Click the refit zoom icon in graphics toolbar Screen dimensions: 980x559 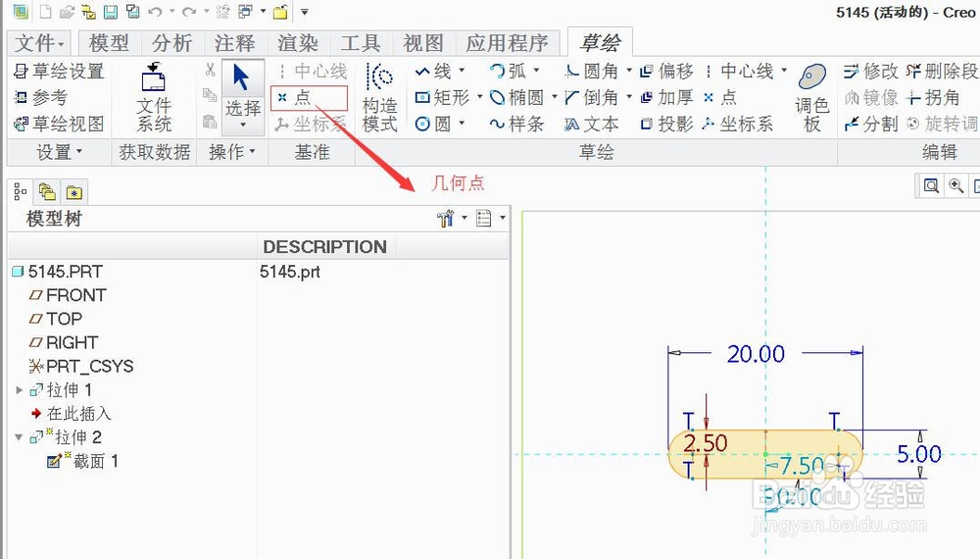(x=931, y=185)
